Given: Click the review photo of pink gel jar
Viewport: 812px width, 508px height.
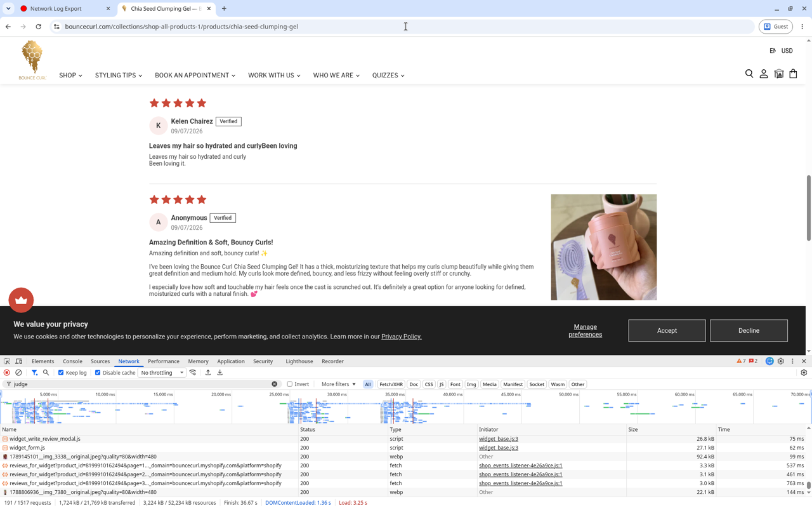Looking at the screenshot, I should click(604, 247).
